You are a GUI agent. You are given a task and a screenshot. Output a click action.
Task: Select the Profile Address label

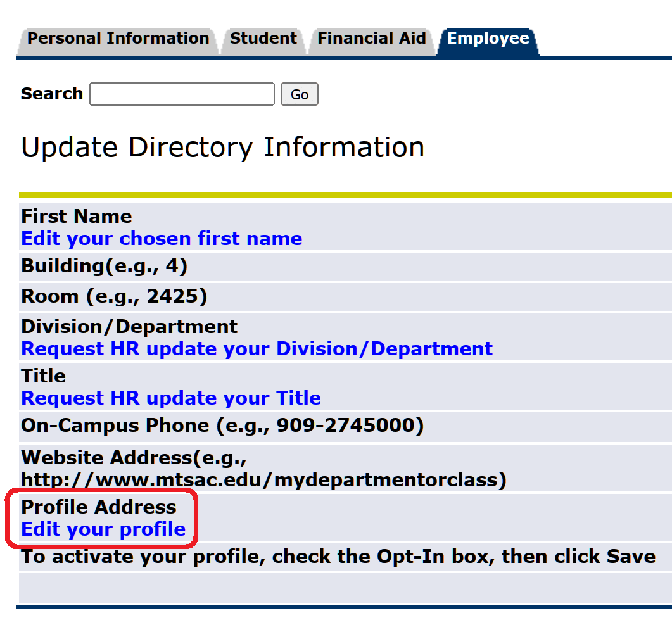point(99,507)
